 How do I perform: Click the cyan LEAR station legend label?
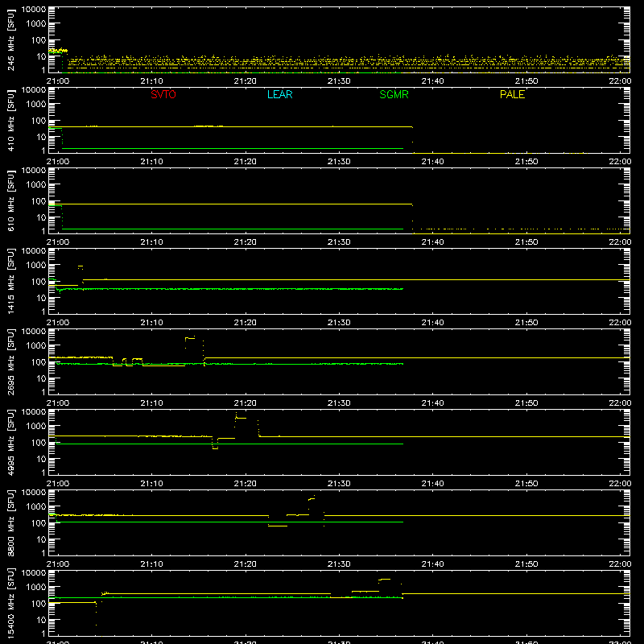[279, 94]
